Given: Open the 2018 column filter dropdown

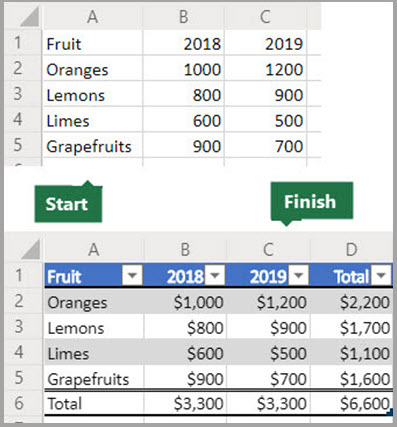Looking at the screenshot, I should coord(215,275).
